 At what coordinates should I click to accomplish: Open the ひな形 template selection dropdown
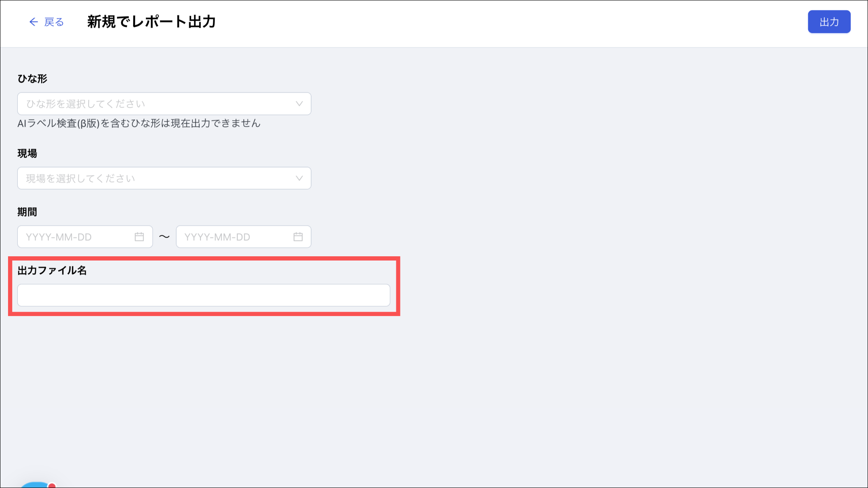pyautogui.click(x=164, y=104)
